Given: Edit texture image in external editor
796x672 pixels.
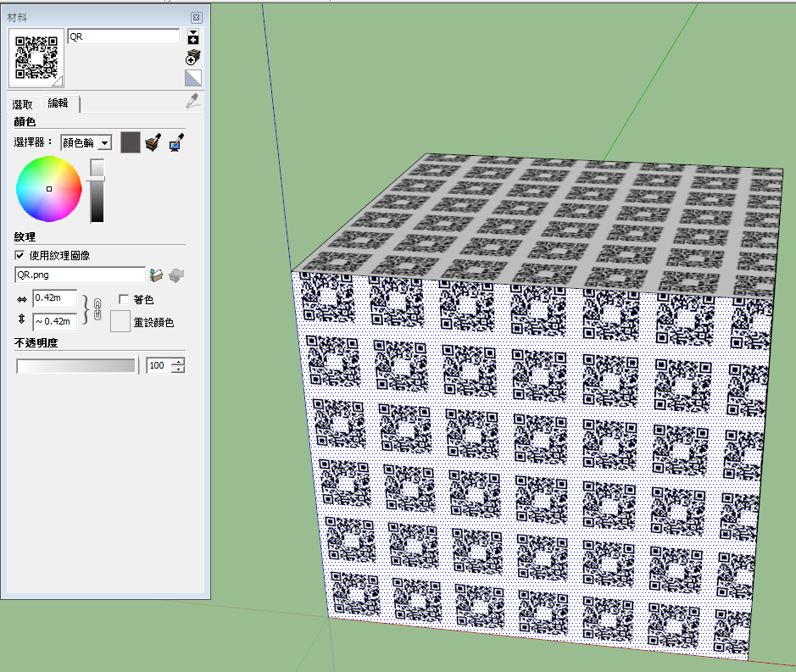Looking at the screenshot, I should tap(176, 275).
